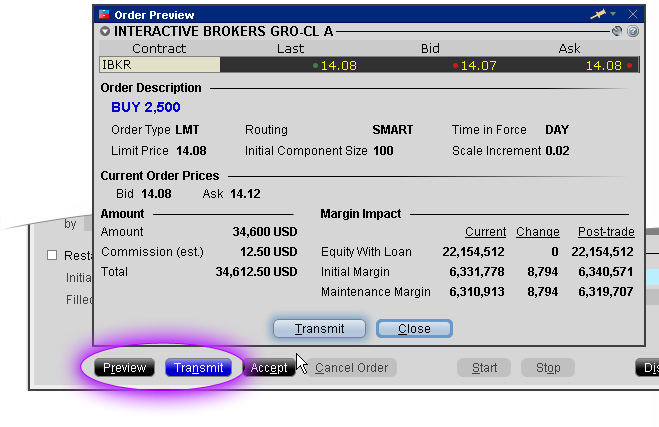Toggle the Restore checkbox in background window
Viewport: 659px width, 427px height.
(52, 255)
